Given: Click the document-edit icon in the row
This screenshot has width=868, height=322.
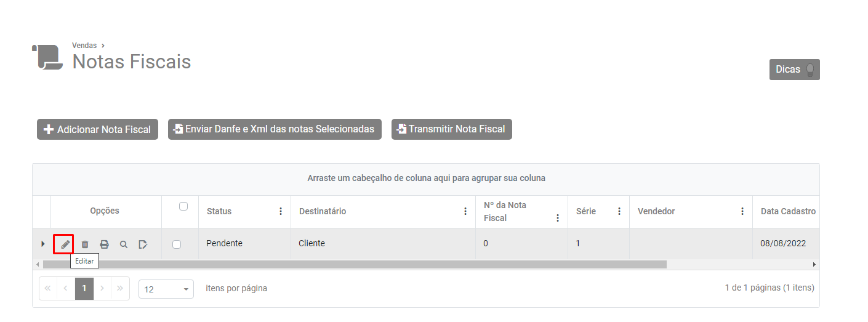Looking at the screenshot, I should click(x=143, y=244).
